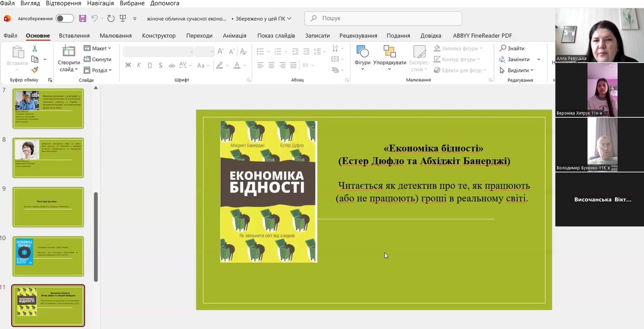This screenshot has height=329, width=644.
Task: Click the Знайти find button
Action: [x=512, y=48]
